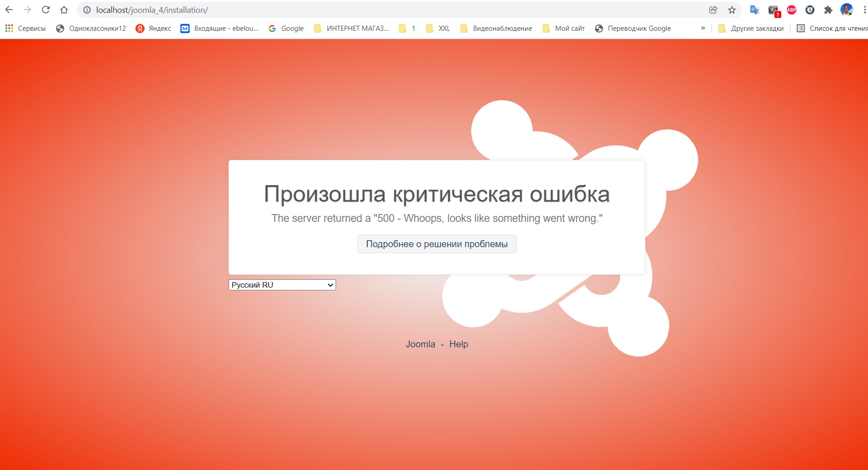Open the Другие закладки folder
This screenshot has height=470, width=868.
click(x=751, y=28)
